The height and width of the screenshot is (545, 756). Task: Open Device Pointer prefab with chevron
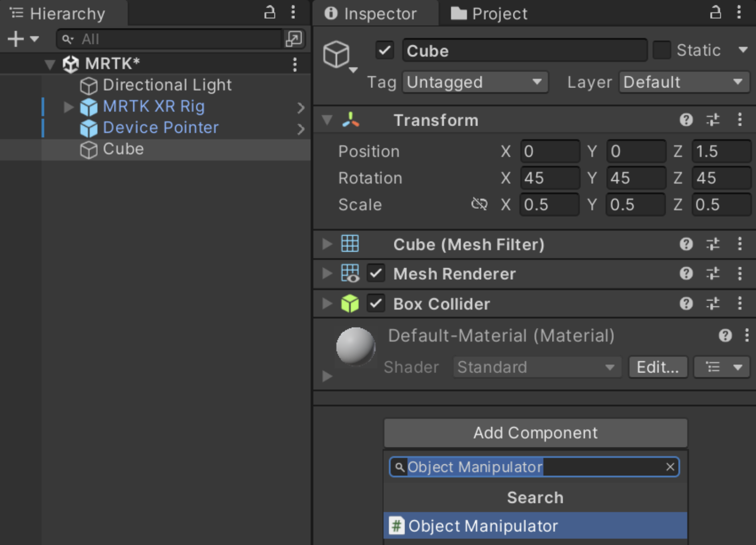coord(301,129)
